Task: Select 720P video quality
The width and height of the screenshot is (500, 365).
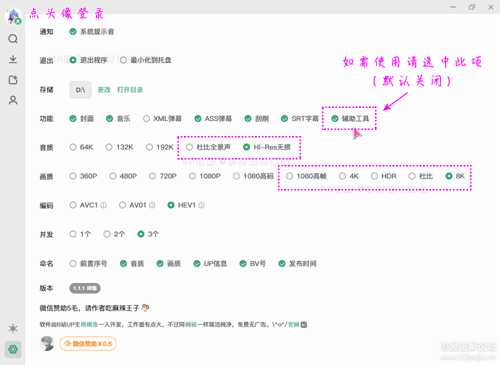Action: [x=152, y=176]
